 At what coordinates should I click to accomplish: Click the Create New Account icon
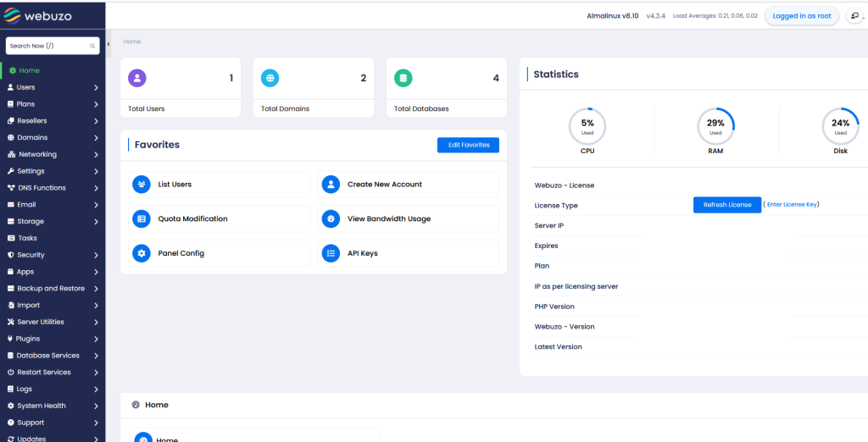(x=331, y=185)
